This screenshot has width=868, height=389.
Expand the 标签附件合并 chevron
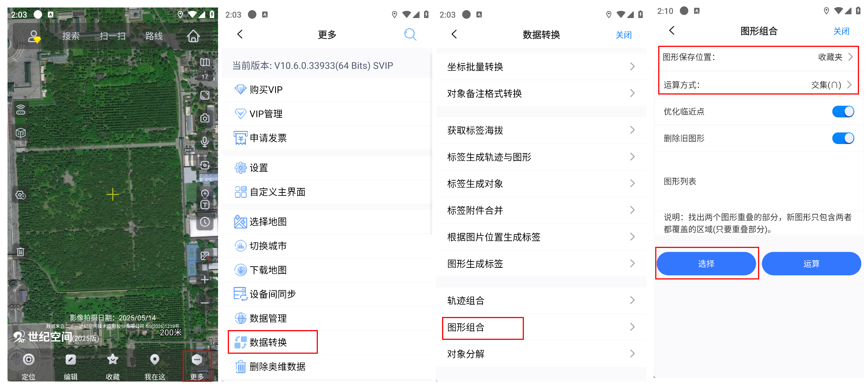(x=632, y=210)
